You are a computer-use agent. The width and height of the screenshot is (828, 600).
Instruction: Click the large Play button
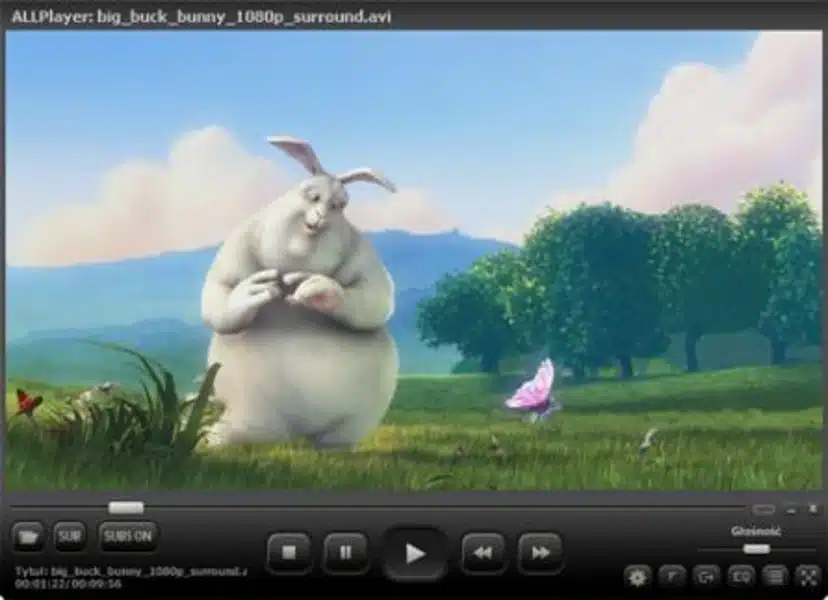[415, 553]
